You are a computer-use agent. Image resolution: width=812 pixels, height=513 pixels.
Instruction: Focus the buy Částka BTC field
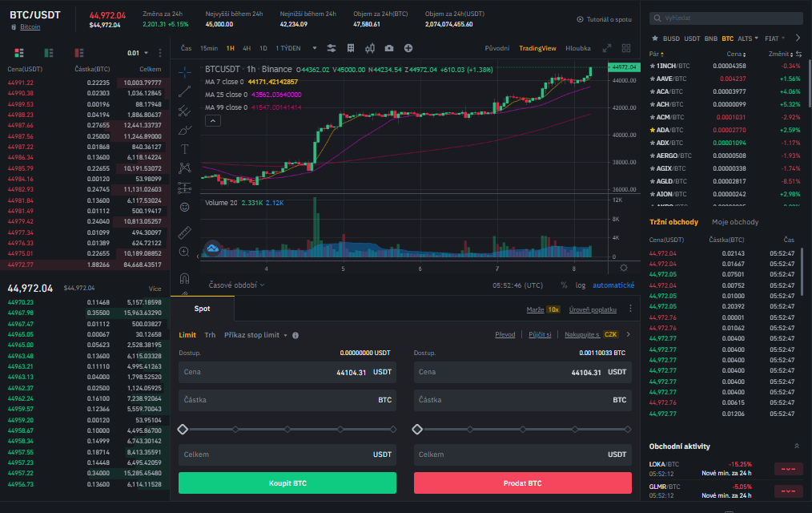[287, 400]
